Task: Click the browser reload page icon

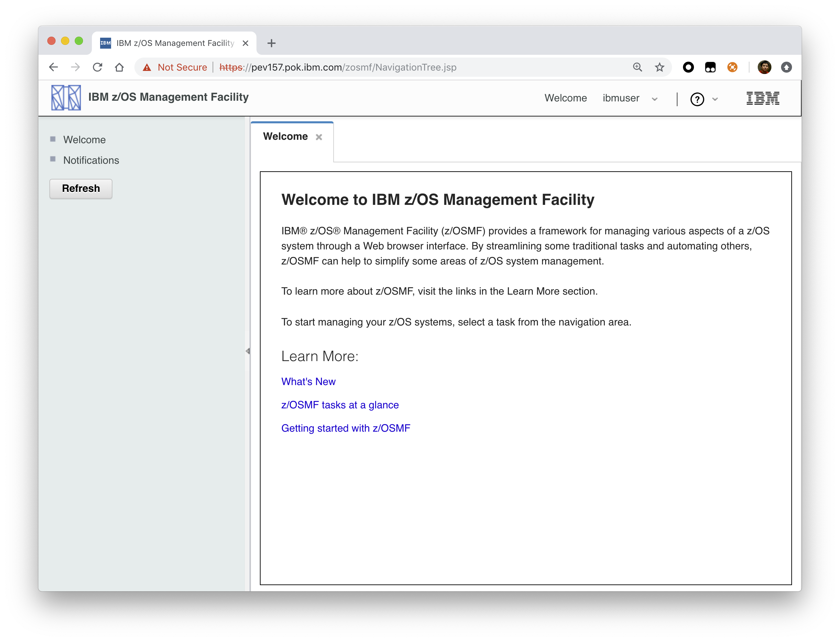Action: (97, 67)
